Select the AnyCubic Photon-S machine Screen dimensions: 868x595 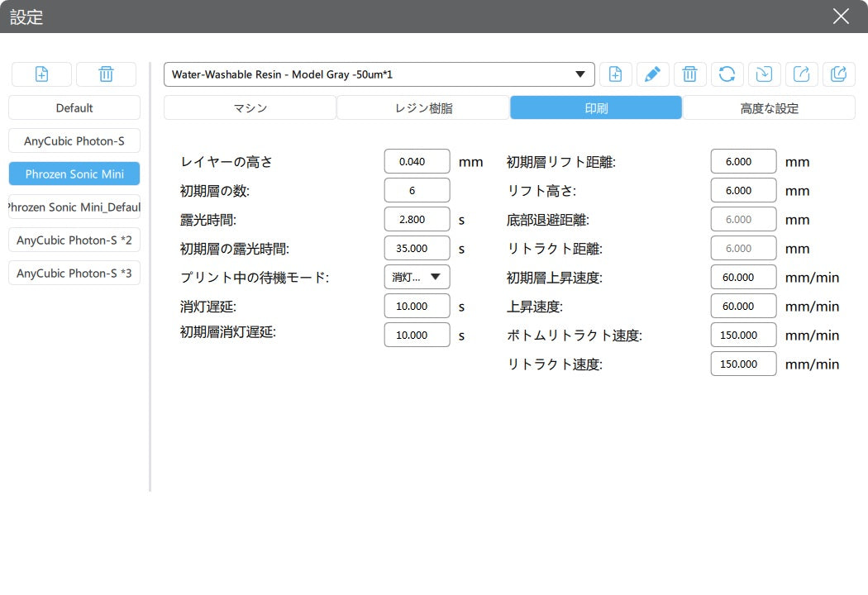(74, 140)
